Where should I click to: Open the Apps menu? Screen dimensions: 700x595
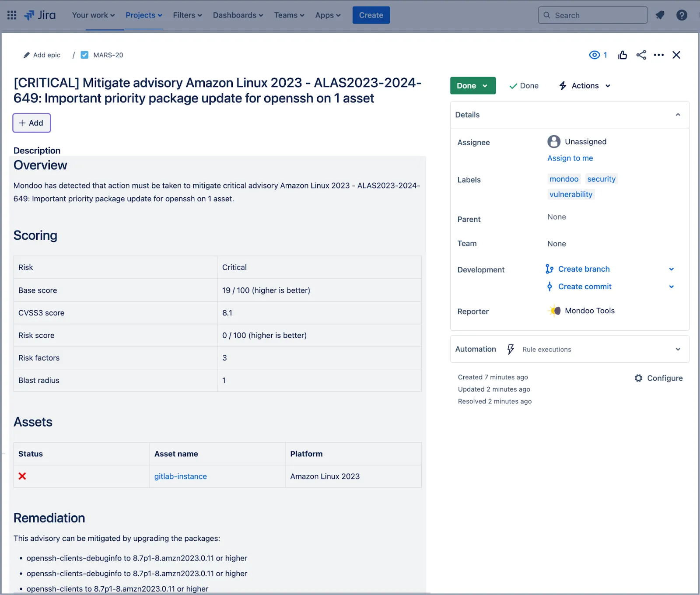pyautogui.click(x=328, y=15)
